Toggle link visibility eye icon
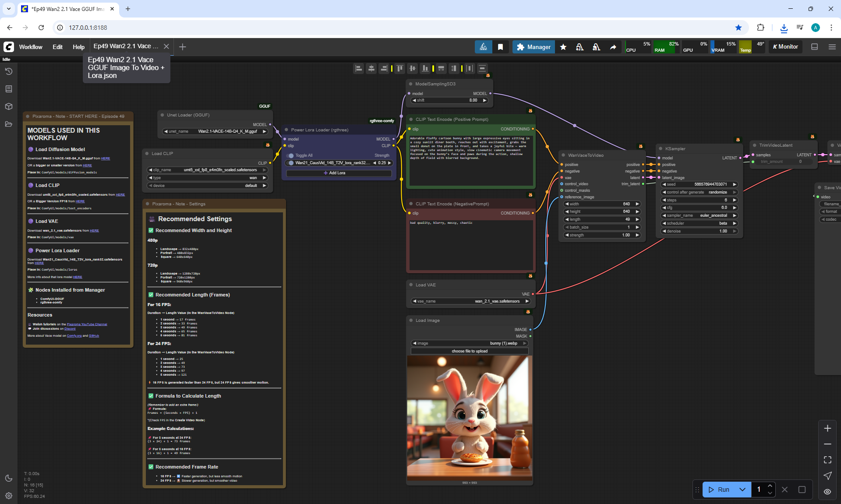 point(827,492)
